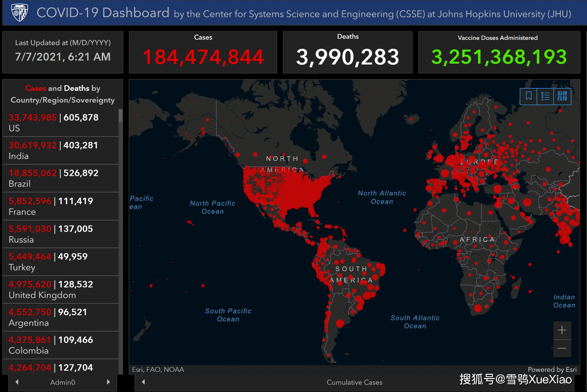Select the Admin0 tab label
Image resolution: width=587 pixels, height=392 pixels.
point(63,382)
